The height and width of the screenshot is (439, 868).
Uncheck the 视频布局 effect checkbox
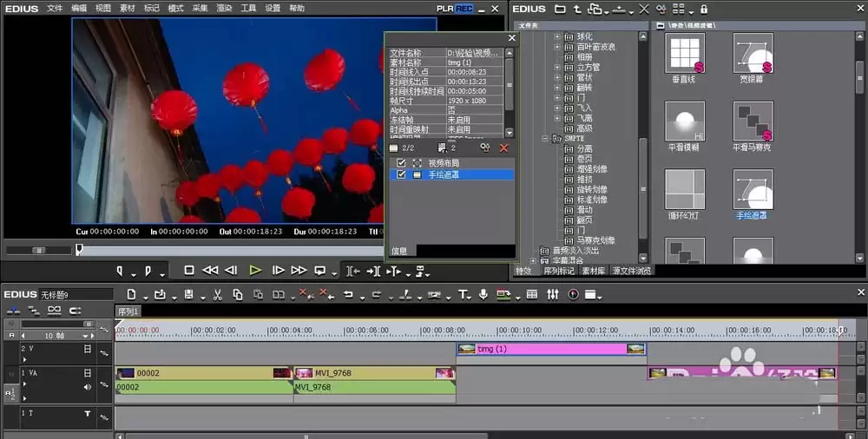pyautogui.click(x=401, y=163)
